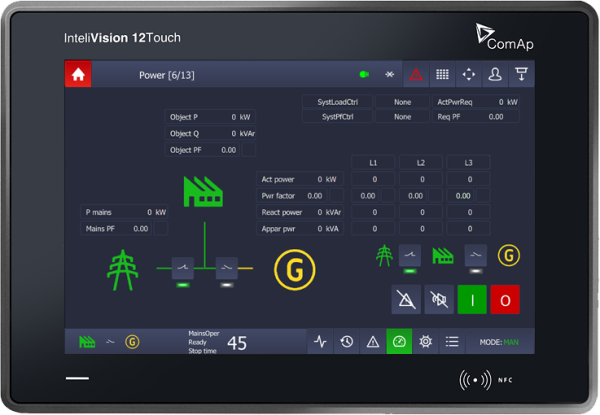Select the large green mains pylon icon
The width and height of the screenshot is (600, 415).
[122, 270]
